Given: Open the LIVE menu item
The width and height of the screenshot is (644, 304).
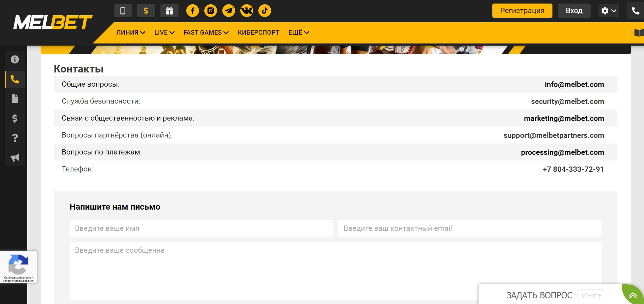Looking at the screenshot, I should [x=164, y=33].
